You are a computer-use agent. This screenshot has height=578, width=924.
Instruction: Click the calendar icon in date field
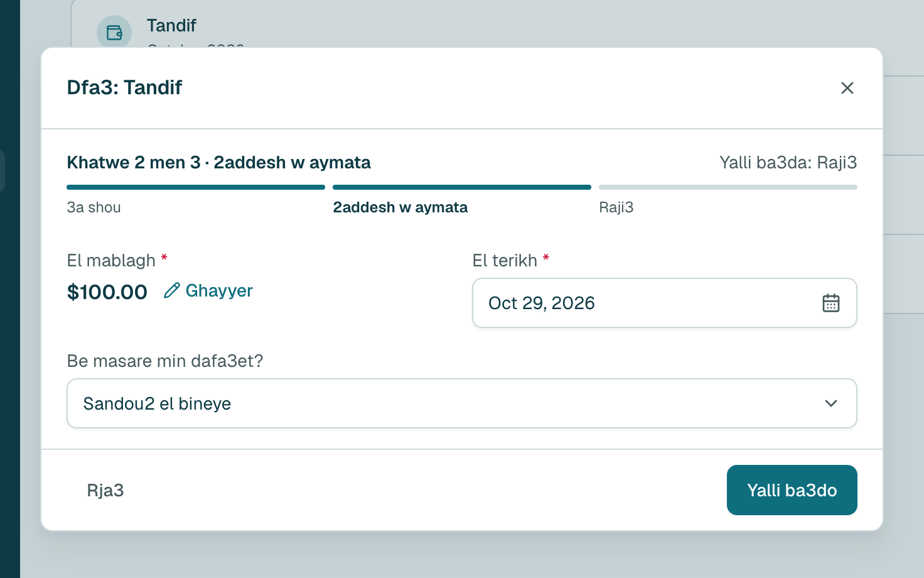(830, 303)
